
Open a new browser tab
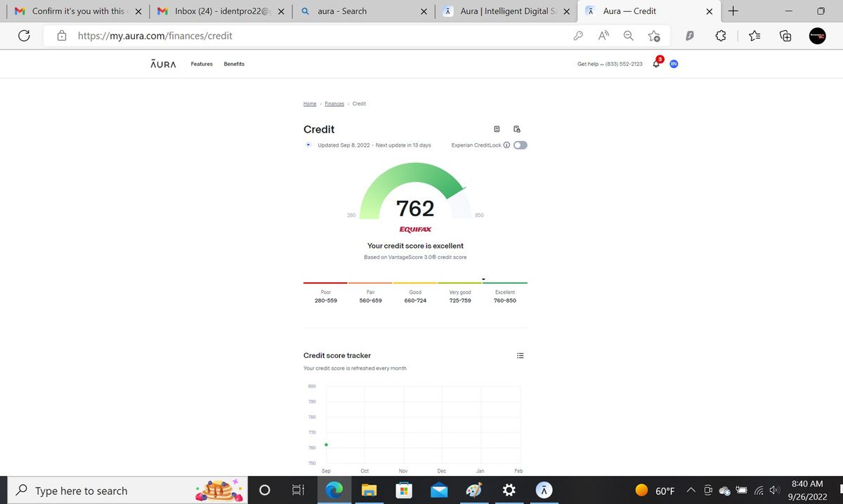tap(733, 11)
